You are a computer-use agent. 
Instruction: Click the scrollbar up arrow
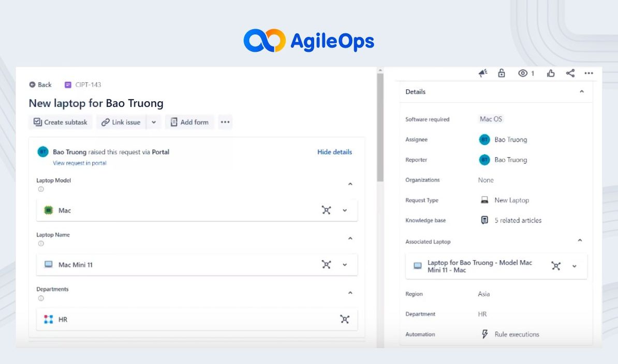point(380,70)
